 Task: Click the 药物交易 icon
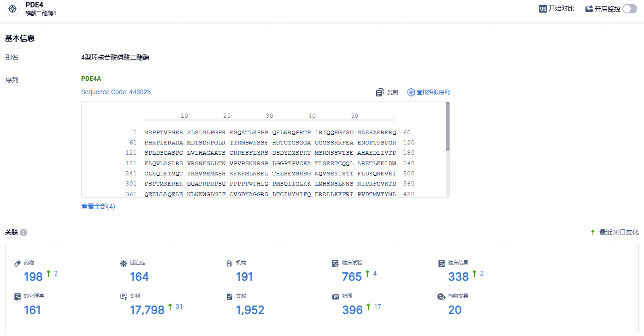(441, 296)
